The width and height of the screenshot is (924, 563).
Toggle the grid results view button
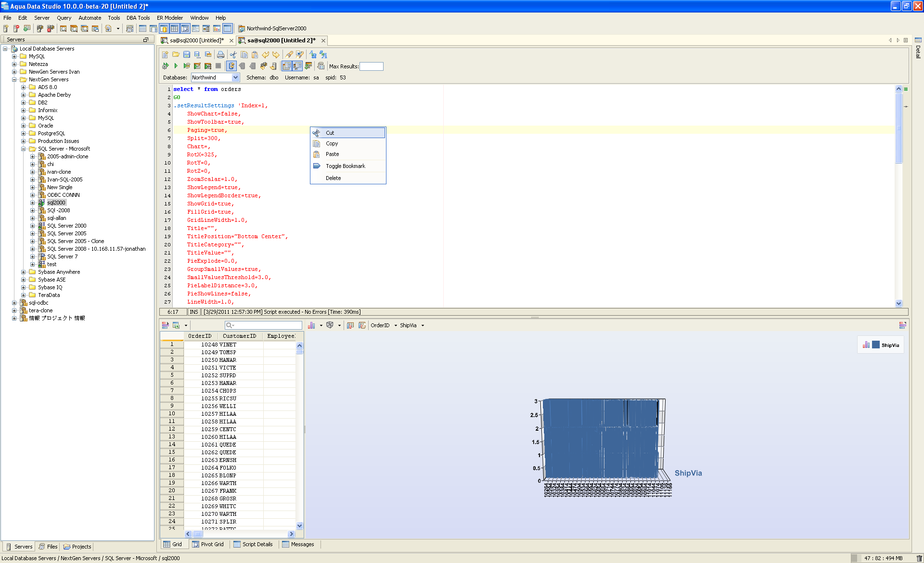pos(286,66)
